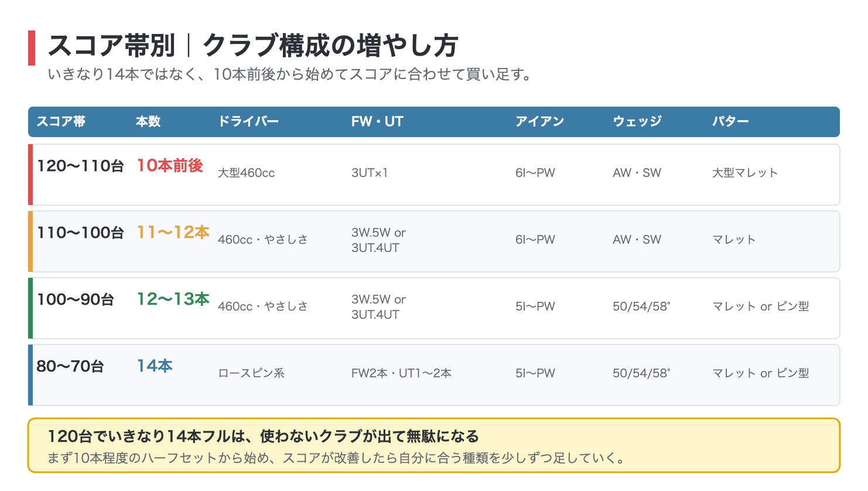Click the ロースピン系 driver cell
The height and width of the screenshot is (491, 868).
[x=251, y=373]
